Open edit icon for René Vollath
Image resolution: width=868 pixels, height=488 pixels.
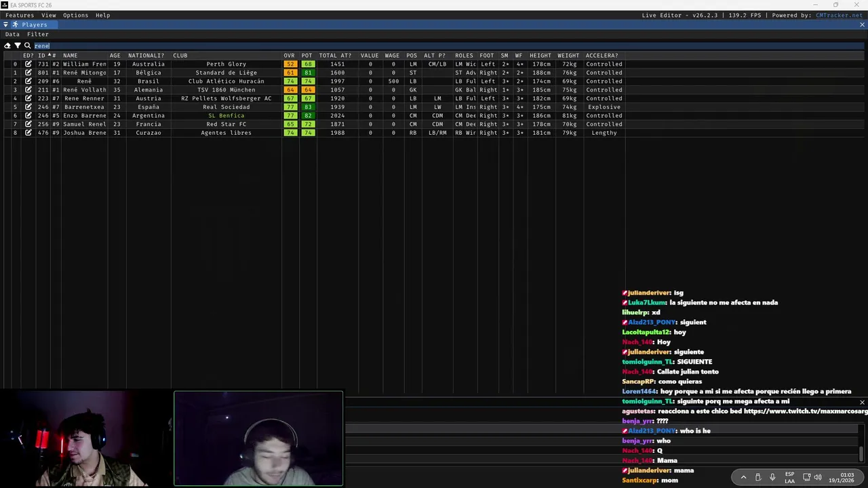pyautogui.click(x=28, y=89)
